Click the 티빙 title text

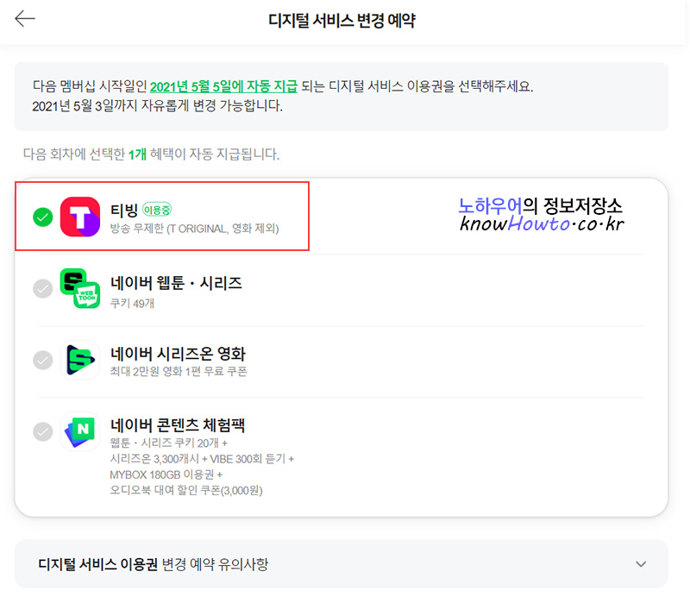click(x=124, y=210)
